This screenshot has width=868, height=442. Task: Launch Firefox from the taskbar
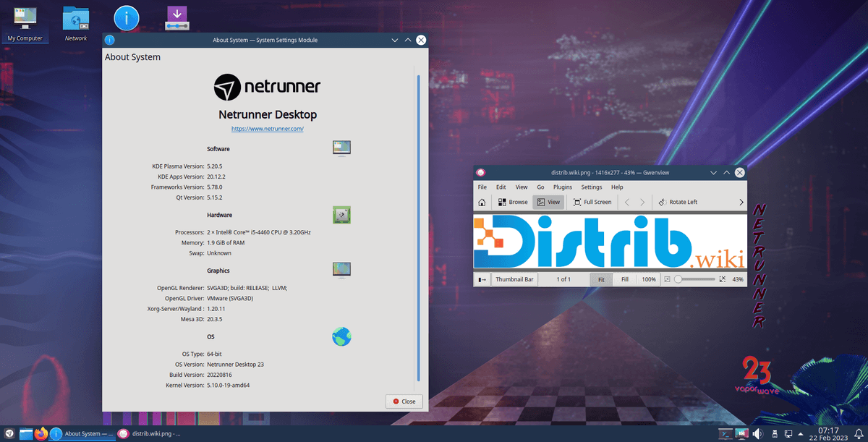(x=41, y=434)
